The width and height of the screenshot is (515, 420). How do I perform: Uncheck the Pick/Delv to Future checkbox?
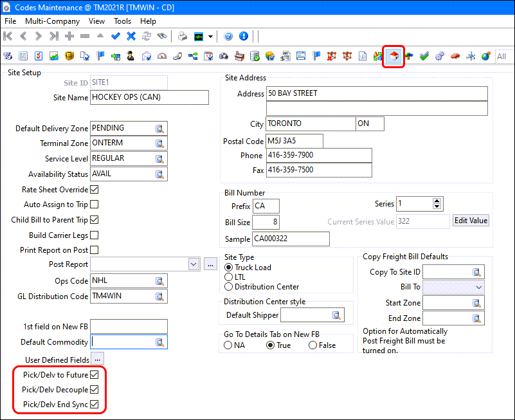point(95,374)
